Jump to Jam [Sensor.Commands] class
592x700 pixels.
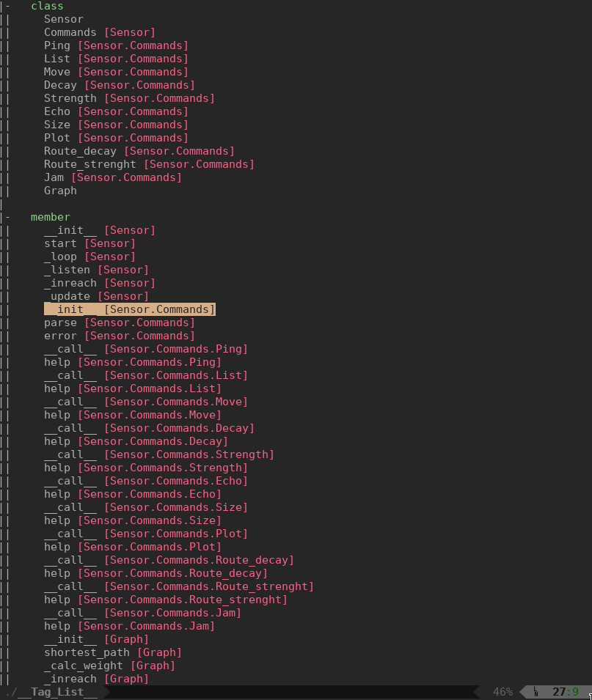pos(112,177)
